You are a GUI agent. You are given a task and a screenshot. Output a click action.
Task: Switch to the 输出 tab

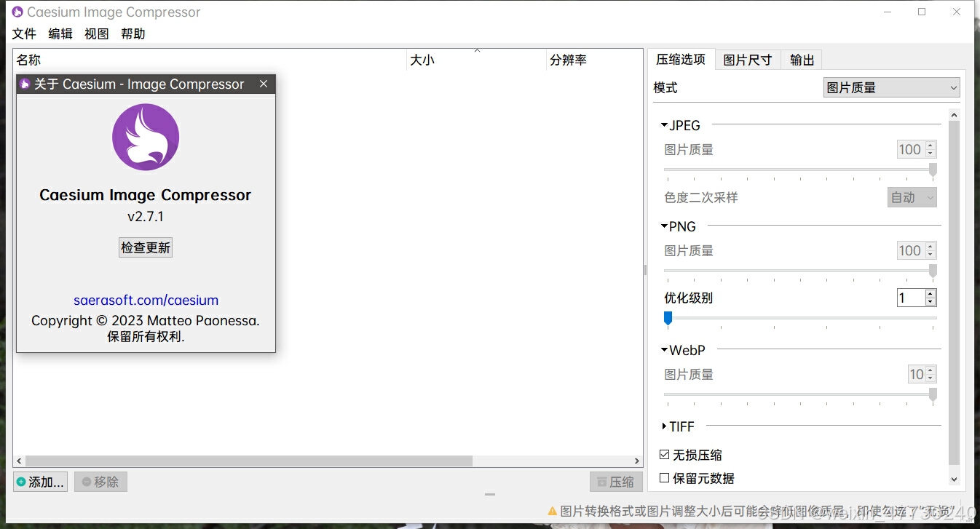(x=802, y=60)
